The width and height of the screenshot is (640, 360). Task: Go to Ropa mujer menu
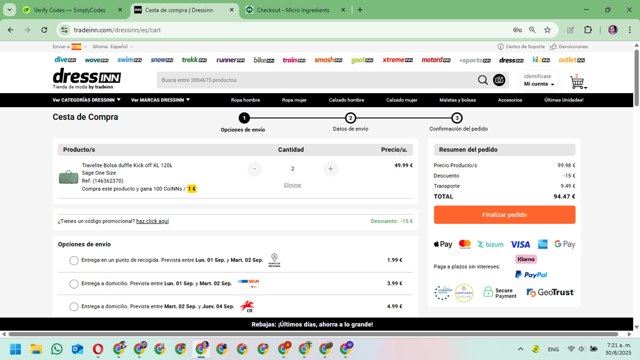(x=294, y=100)
